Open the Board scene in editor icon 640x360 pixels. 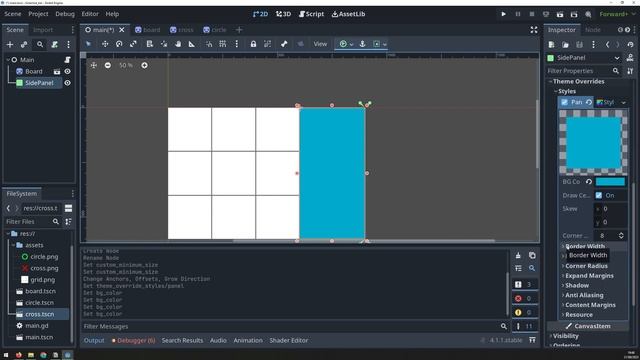pyautogui.click(x=57, y=71)
